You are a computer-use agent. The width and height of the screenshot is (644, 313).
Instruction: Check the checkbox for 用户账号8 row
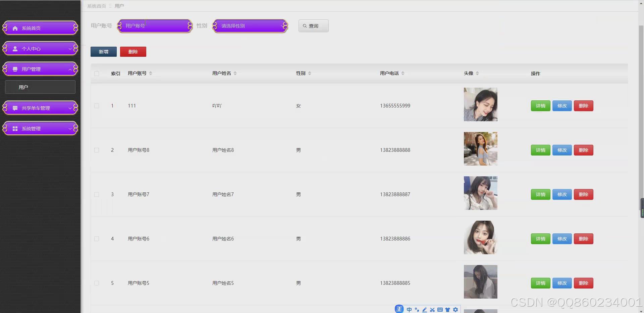click(97, 150)
